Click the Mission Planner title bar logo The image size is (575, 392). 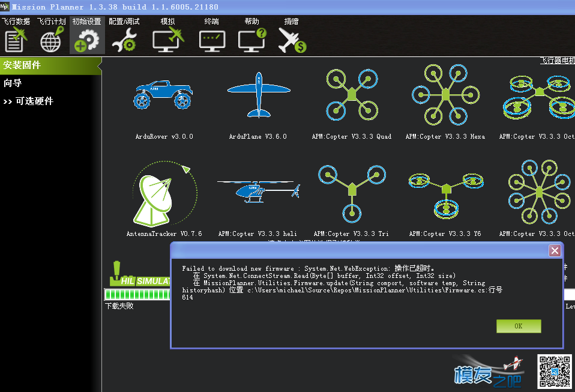click(x=4, y=6)
